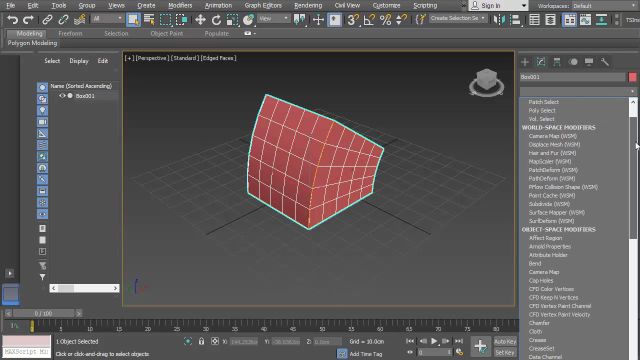Choose Bend from the modifier list

(x=535, y=264)
